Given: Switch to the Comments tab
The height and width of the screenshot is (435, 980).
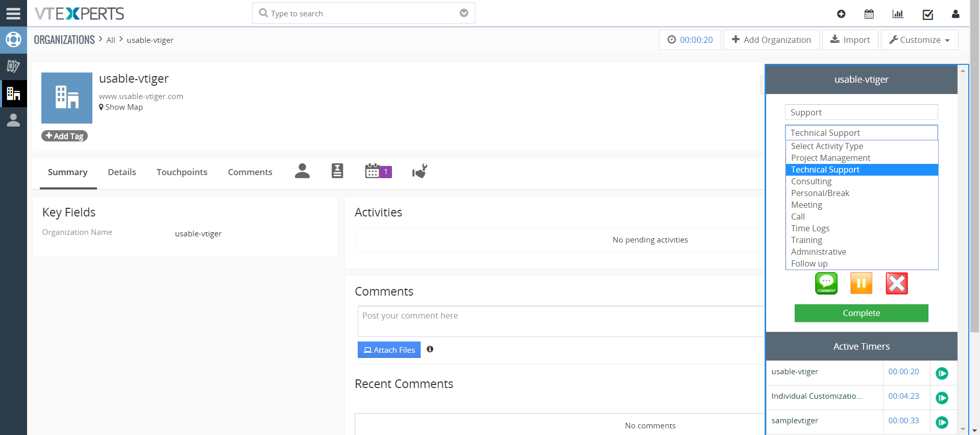Looking at the screenshot, I should click(250, 173).
